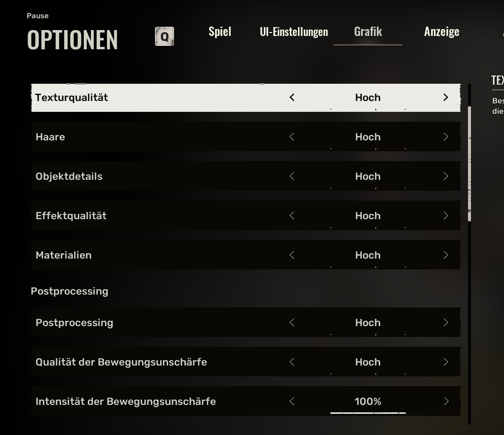This screenshot has width=504, height=435.
Task: Decrease Texturqualität using the left arrow
Action: 292,98
